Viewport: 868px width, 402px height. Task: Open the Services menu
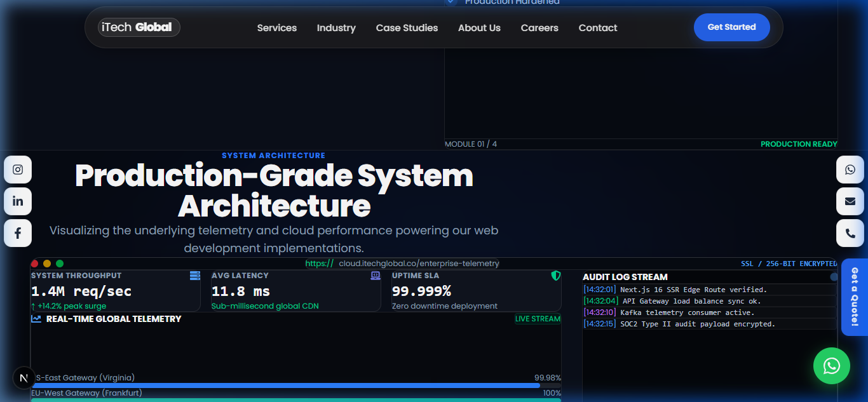pyautogui.click(x=277, y=28)
